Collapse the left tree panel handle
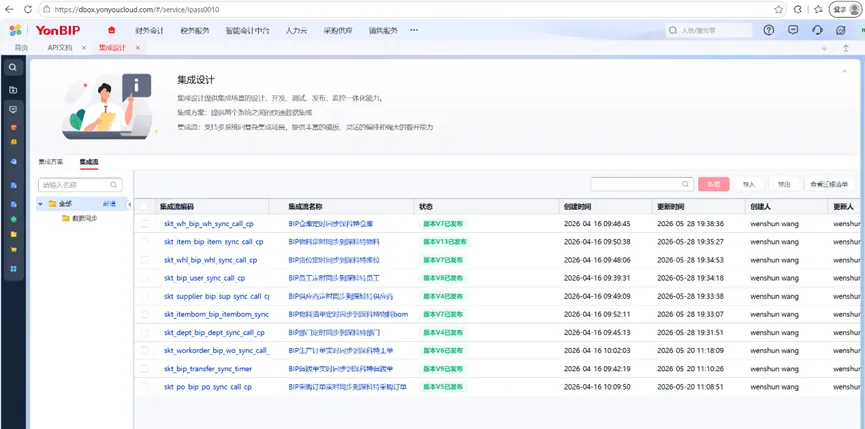This screenshot has width=865, height=429. coord(129,205)
